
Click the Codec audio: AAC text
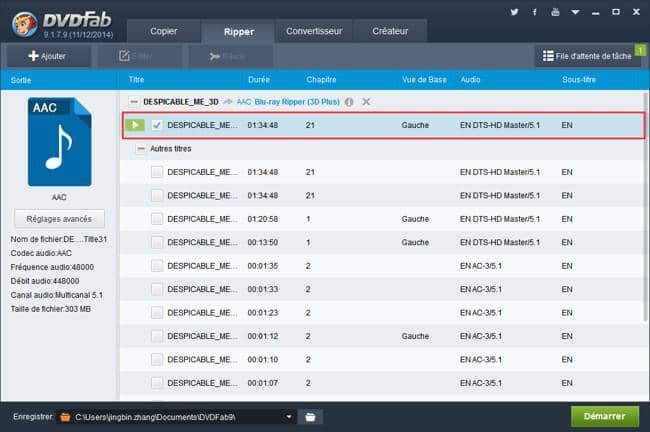pos(41,253)
